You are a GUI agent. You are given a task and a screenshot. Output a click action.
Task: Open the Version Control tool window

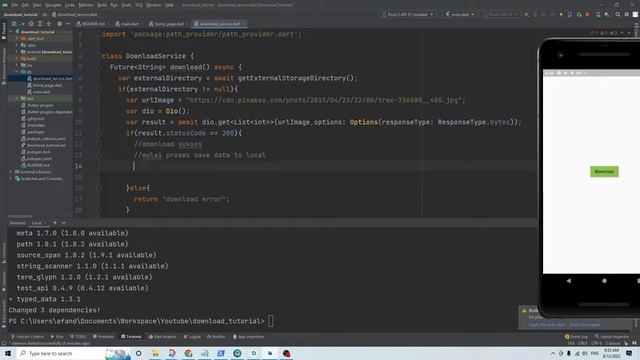(x=27, y=337)
